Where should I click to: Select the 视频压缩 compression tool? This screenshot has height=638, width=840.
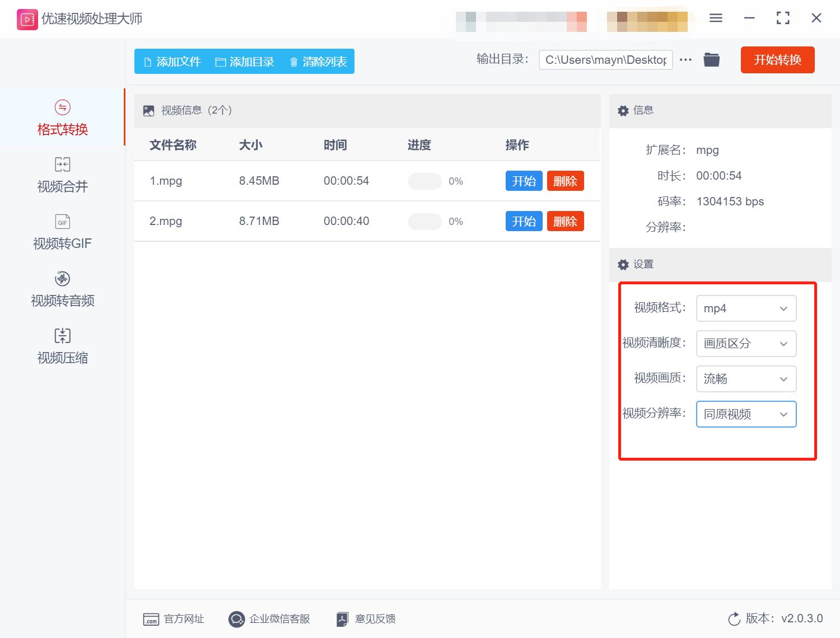[x=62, y=345]
